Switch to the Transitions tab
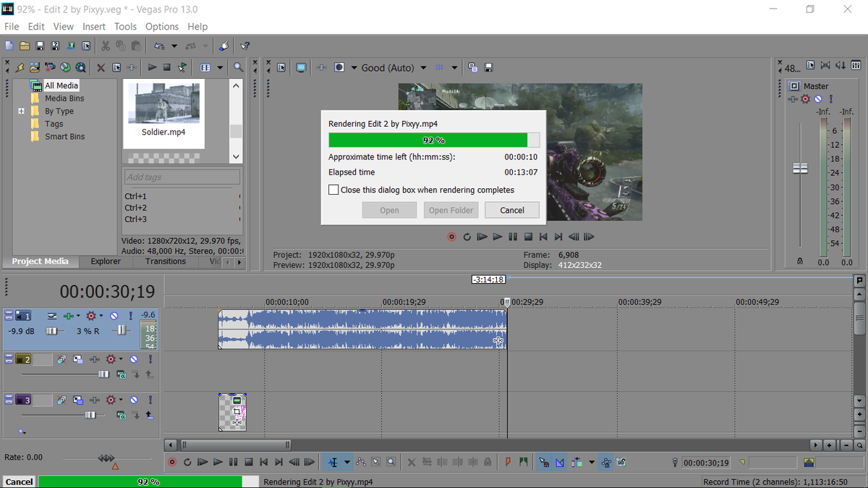Image resolution: width=868 pixels, height=488 pixels. [166, 261]
